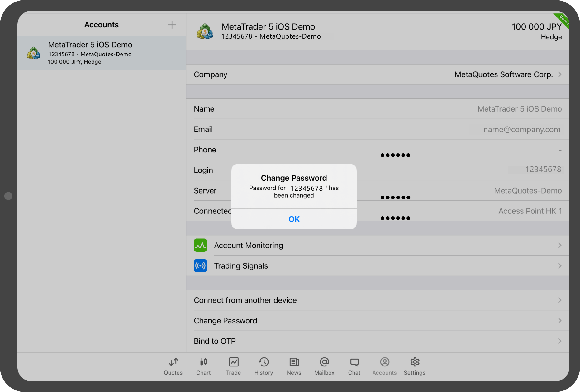Select the Accounts tab
Screen dimensions: 580x392
point(384,366)
